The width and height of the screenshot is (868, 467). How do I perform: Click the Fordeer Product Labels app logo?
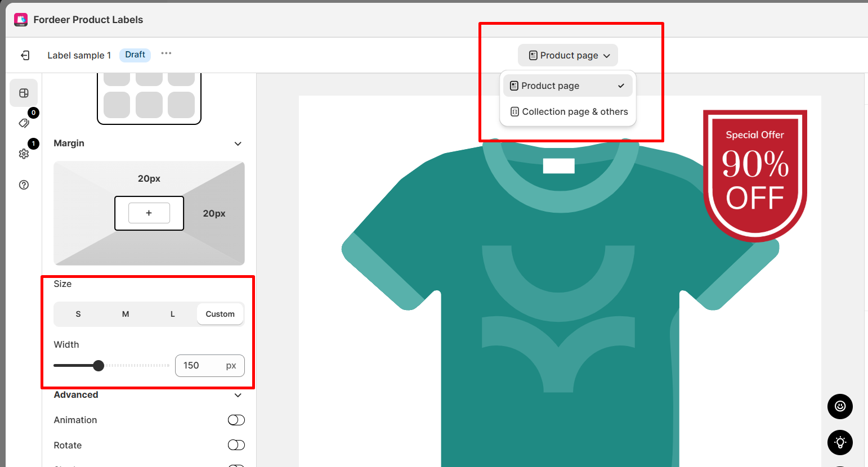pos(21,20)
